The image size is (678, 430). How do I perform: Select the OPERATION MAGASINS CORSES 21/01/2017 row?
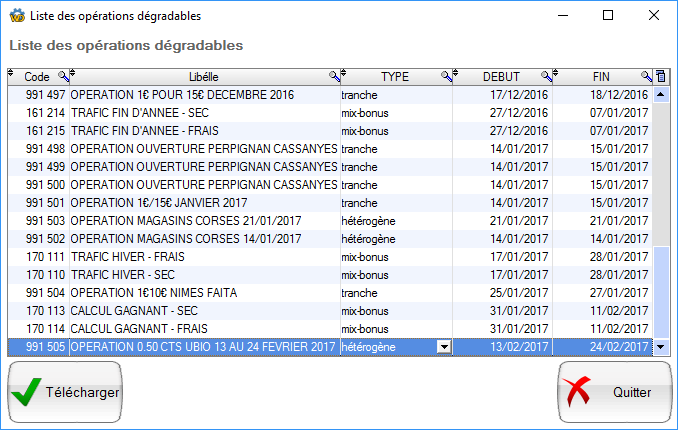click(x=200, y=220)
